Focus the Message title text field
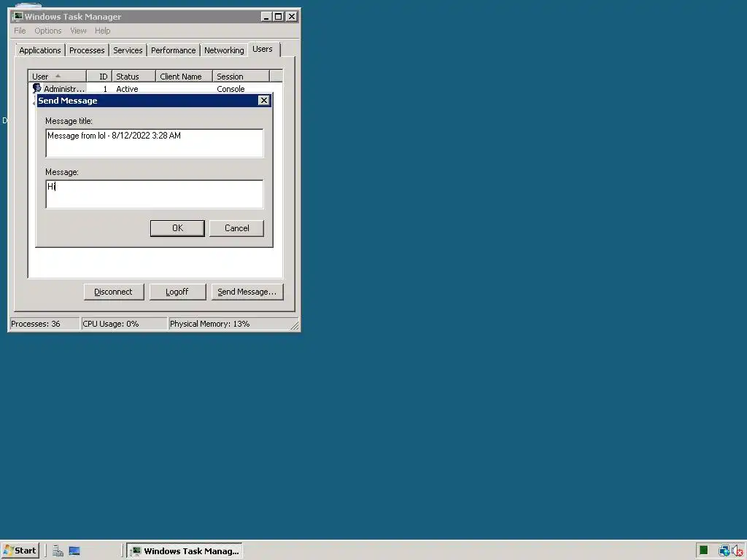This screenshot has height=560, width=747. pos(155,143)
